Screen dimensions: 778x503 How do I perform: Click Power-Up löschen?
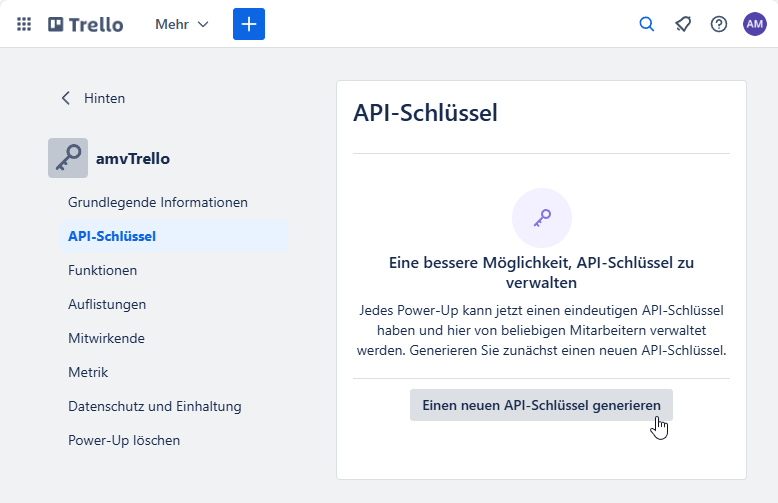[124, 440]
